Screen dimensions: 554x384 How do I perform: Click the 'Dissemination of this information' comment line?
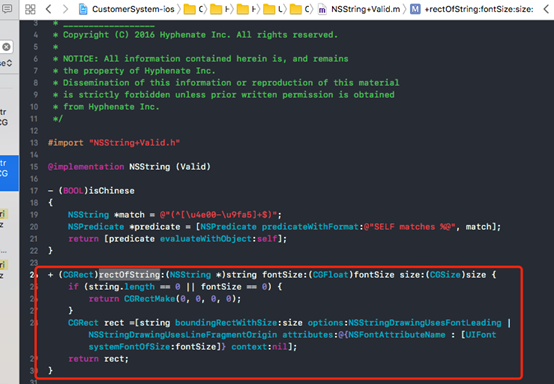(x=231, y=83)
